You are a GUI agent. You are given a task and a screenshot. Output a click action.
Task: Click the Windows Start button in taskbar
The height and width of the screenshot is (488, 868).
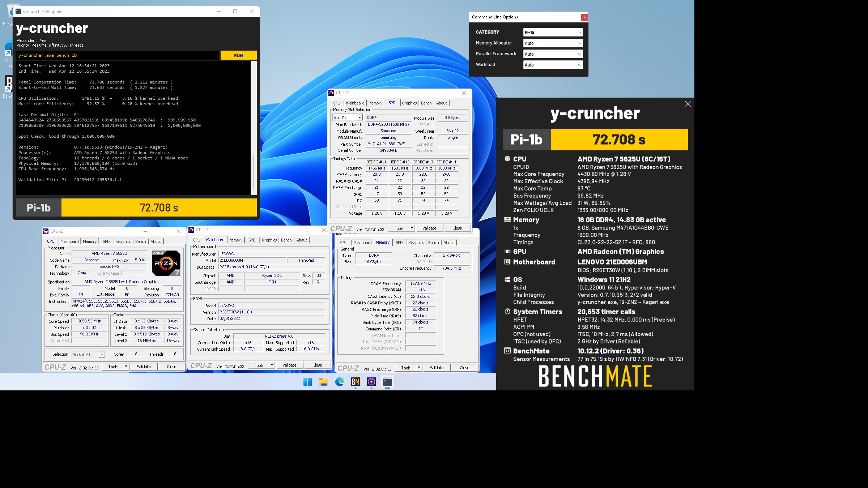[307, 382]
